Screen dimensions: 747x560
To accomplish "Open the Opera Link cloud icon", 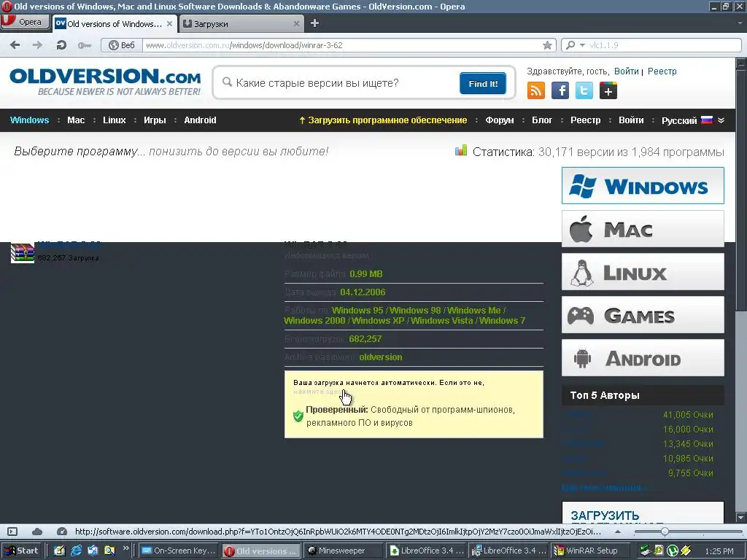I will (x=37, y=532).
